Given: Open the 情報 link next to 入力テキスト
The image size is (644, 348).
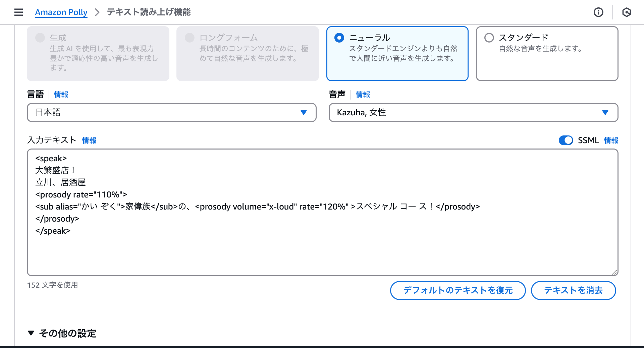Looking at the screenshot, I should 89,140.
